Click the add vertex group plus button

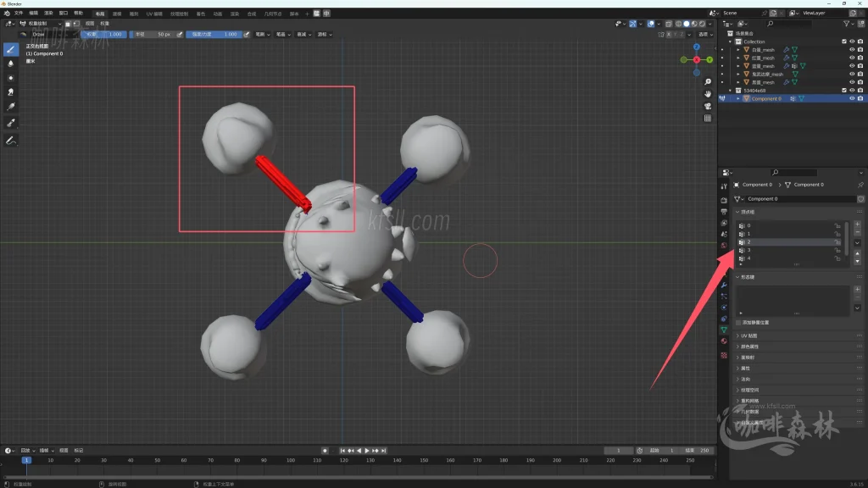click(x=858, y=224)
